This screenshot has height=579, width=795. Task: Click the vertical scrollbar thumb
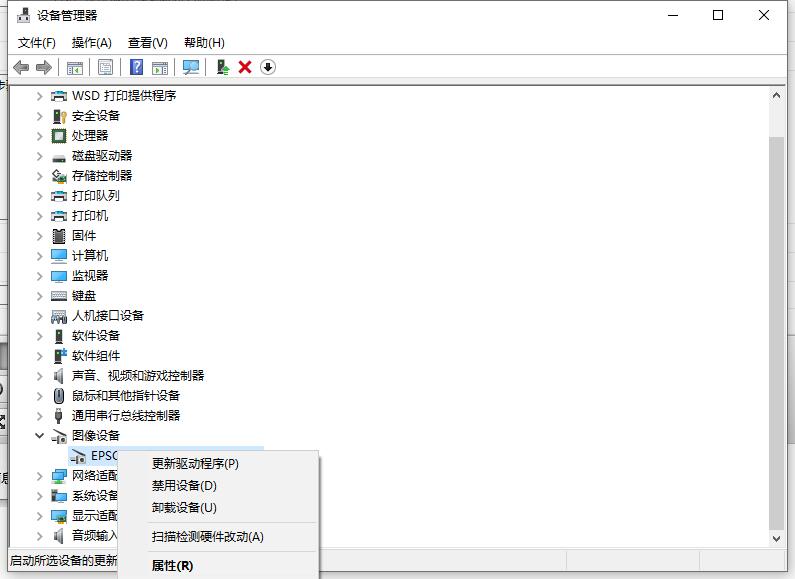[776, 333]
